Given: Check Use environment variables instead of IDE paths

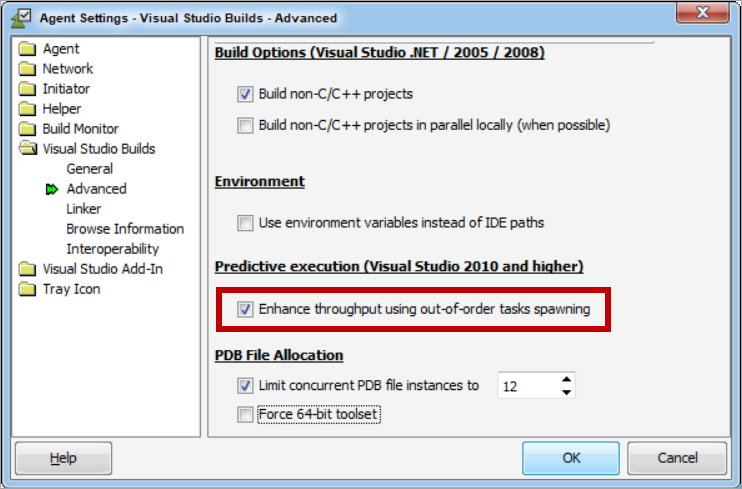Looking at the screenshot, I should (245, 222).
